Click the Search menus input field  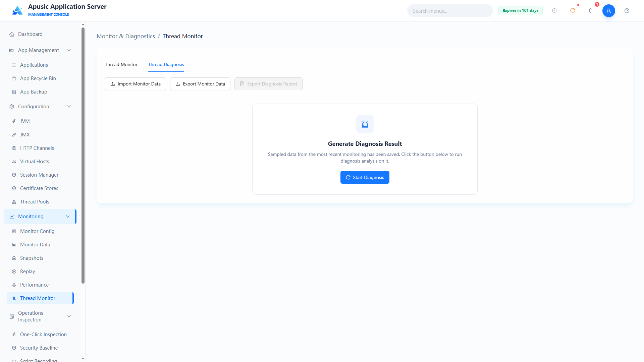pos(450,11)
